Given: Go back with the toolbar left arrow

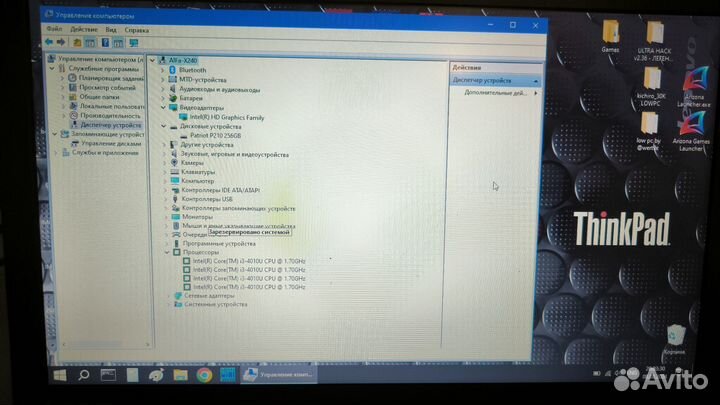Looking at the screenshot, I should tap(49, 42).
